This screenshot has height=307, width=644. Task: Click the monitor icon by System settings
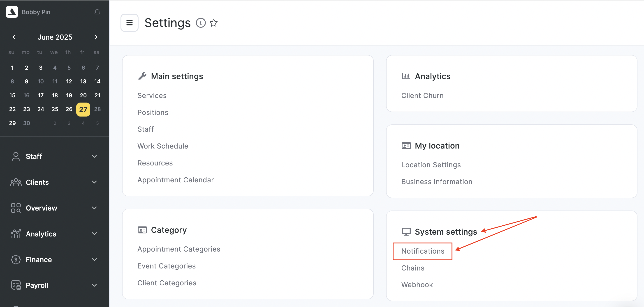(406, 231)
